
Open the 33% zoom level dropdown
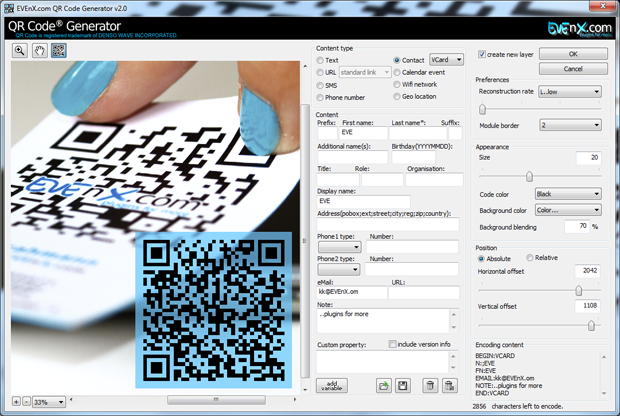coord(49,402)
